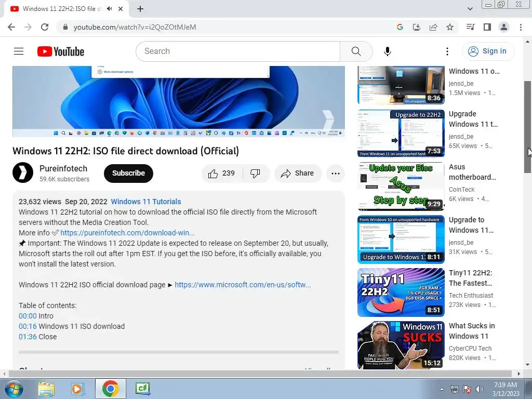Viewport: 532px width, 399px height.
Task: Focus the YouTube search box
Action: point(238,51)
